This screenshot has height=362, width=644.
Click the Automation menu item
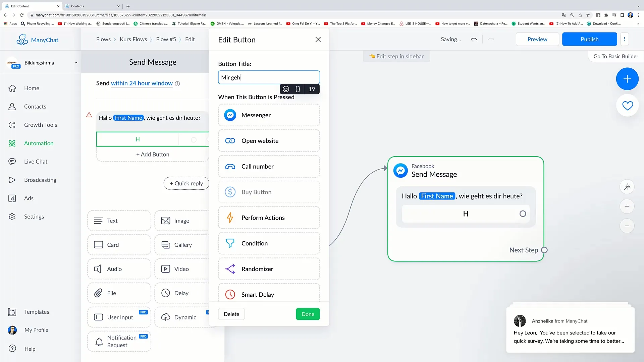(39, 143)
